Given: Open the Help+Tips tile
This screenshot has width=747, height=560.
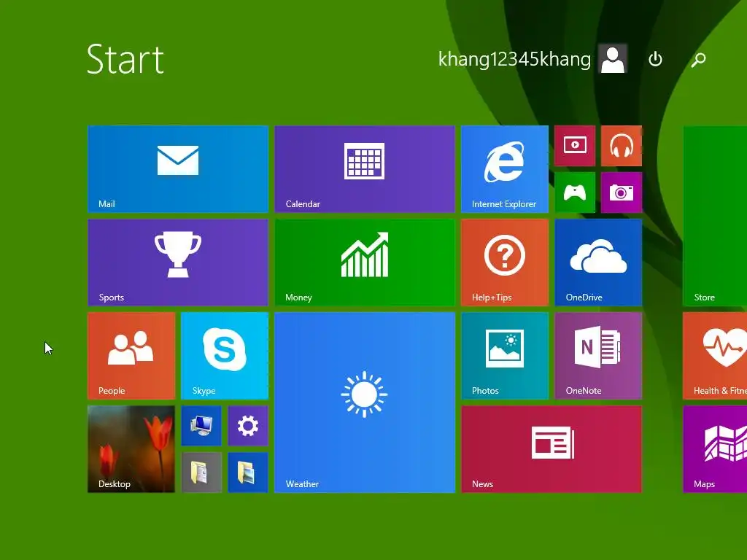Looking at the screenshot, I should 505,262.
